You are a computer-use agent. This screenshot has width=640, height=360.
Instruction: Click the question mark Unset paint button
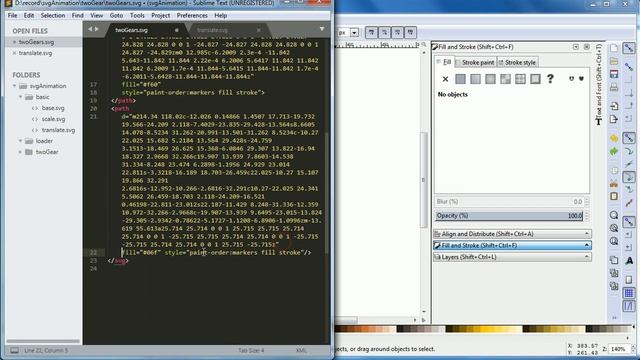pyautogui.click(x=550, y=78)
